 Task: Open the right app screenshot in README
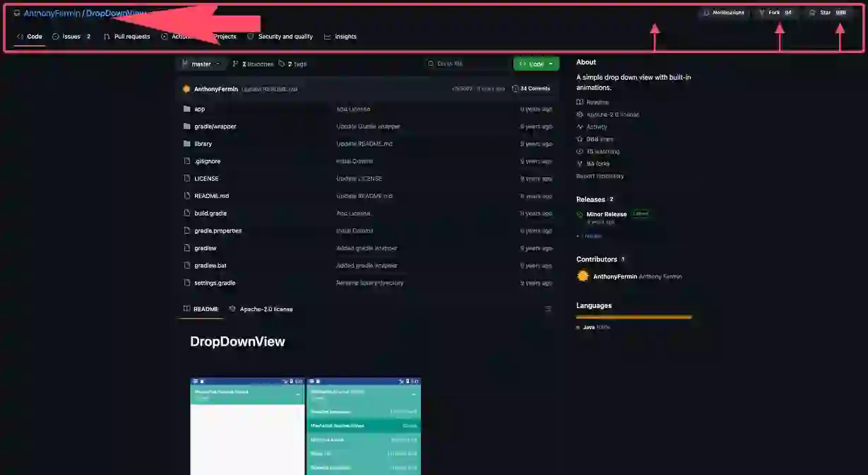click(364, 426)
